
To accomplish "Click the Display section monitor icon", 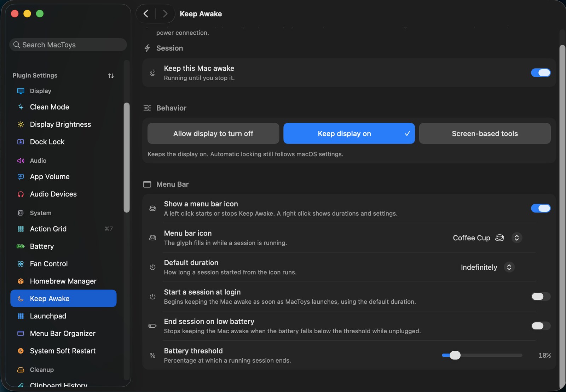I will pyautogui.click(x=21, y=91).
